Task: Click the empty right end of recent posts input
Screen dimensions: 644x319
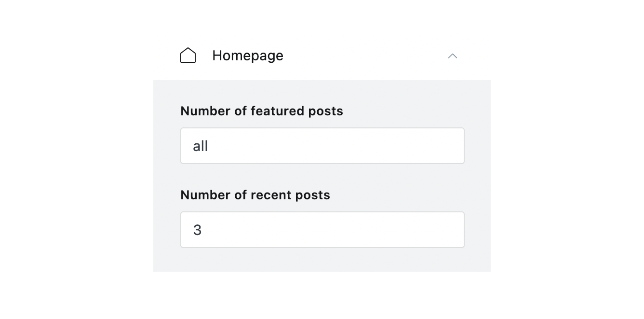Action: coord(434,230)
